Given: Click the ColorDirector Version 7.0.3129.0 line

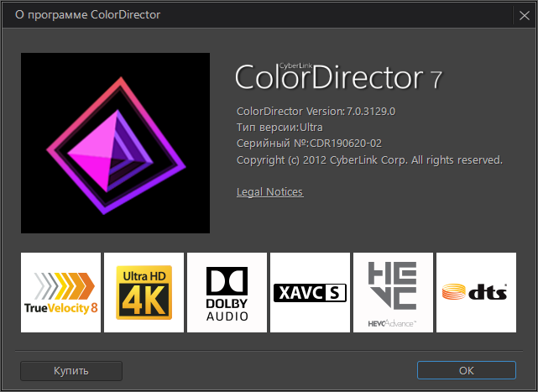Looking at the screenshot, I should 316,112.
